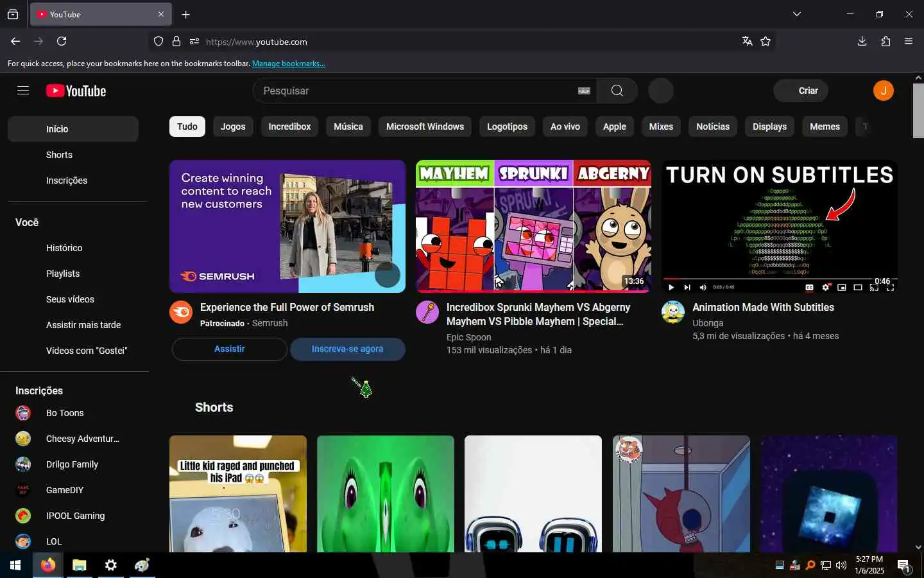Open Settings gear on the taskbar
Image resolution: width=924 pixels, height=578 pixels.
(x=110, y=565)
